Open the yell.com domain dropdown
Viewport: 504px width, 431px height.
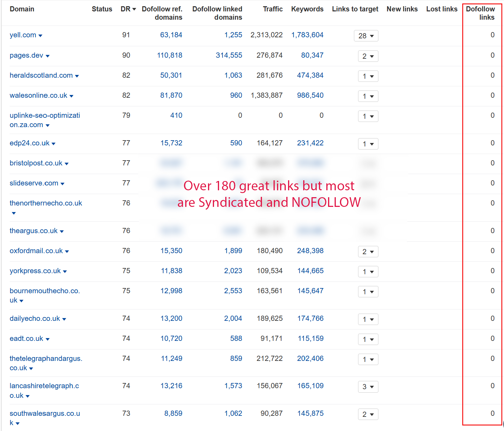40,36
